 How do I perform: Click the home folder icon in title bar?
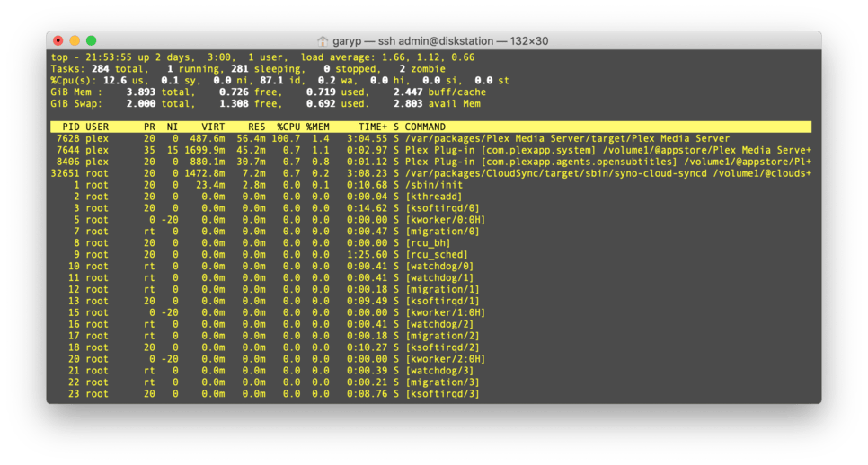coord(323,41)
